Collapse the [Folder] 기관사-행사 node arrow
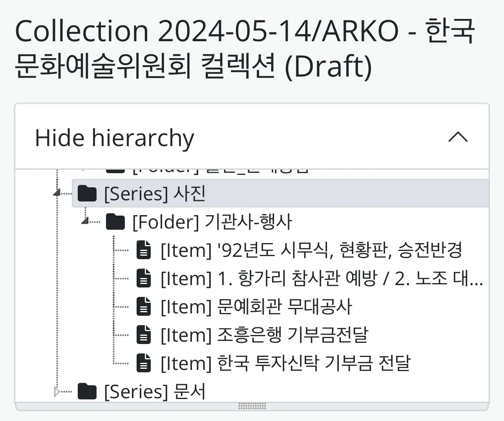 tap(86, 221)
